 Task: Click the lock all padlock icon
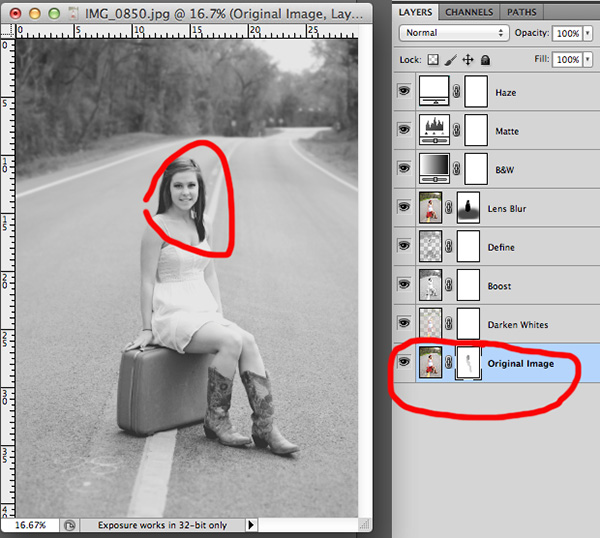(x=485, y=60)
